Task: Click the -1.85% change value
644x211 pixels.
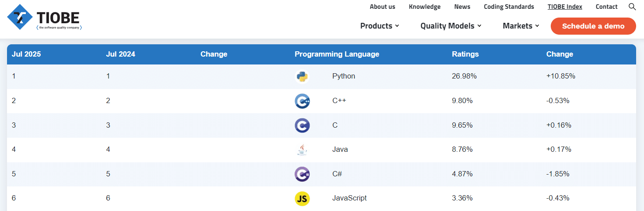Action: pyautogui.click(x=558, y=174)
